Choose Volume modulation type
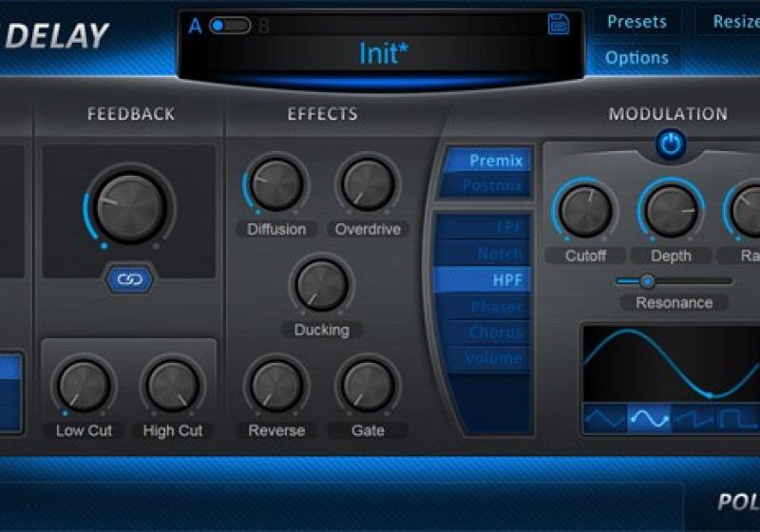Screen dimensions: 760x532 pos(488,358)
